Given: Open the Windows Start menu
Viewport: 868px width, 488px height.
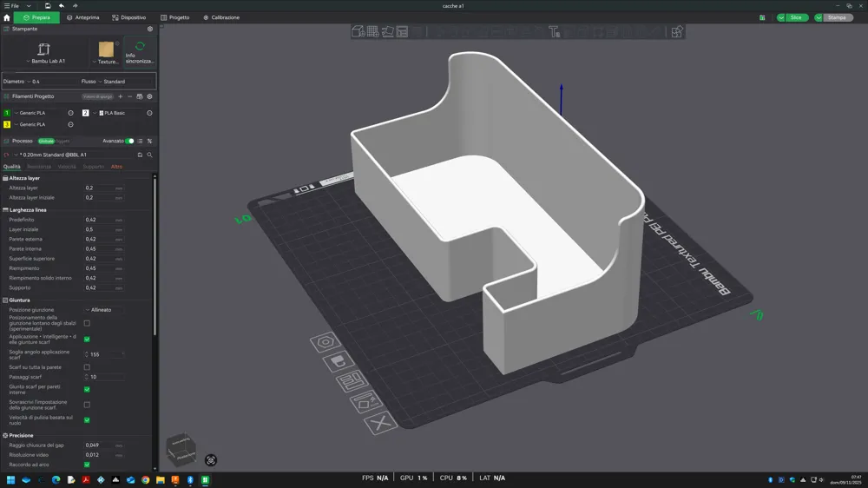Looking at the screenshot, I should click(x=11, y=480).
